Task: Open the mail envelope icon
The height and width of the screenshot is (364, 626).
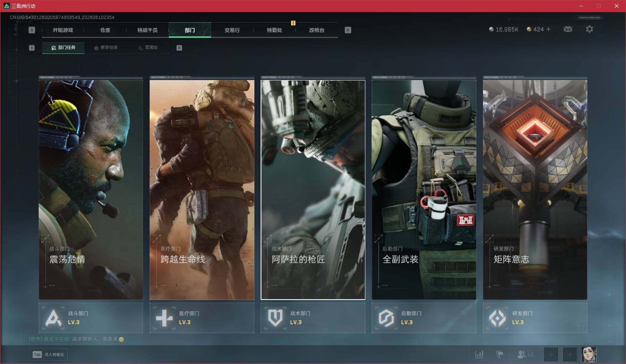Action: 568,29
